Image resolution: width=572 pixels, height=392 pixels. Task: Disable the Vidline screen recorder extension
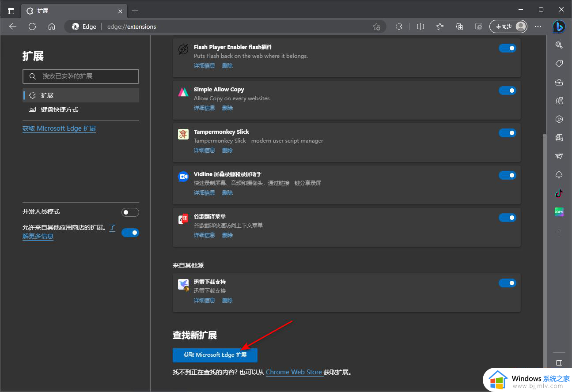[x=508, y=175]
